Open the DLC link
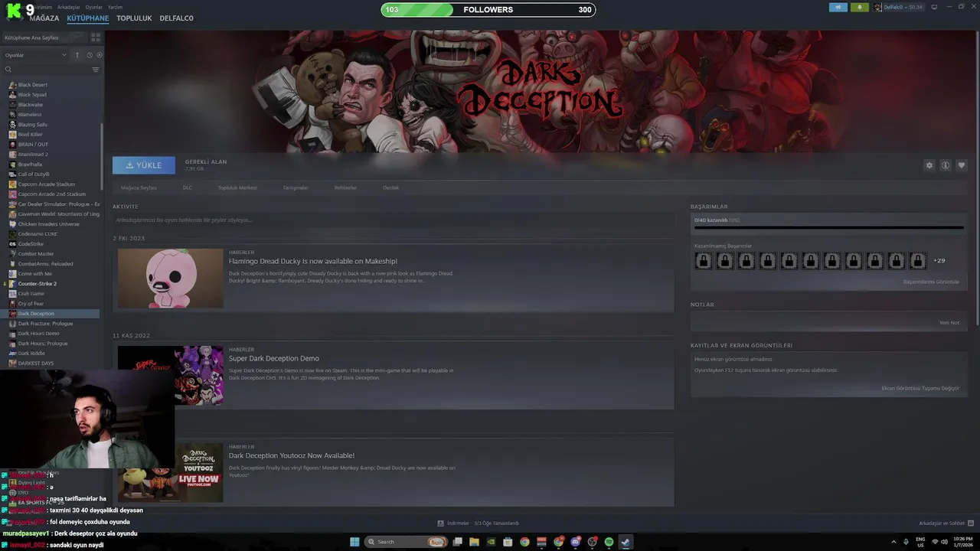980x551 pixels. point(188,187)
